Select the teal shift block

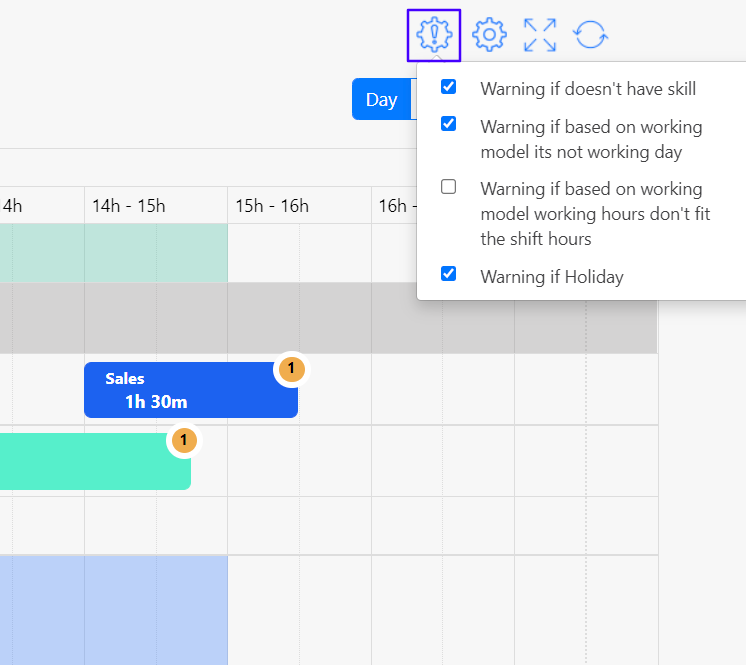[x=90, y=462]
